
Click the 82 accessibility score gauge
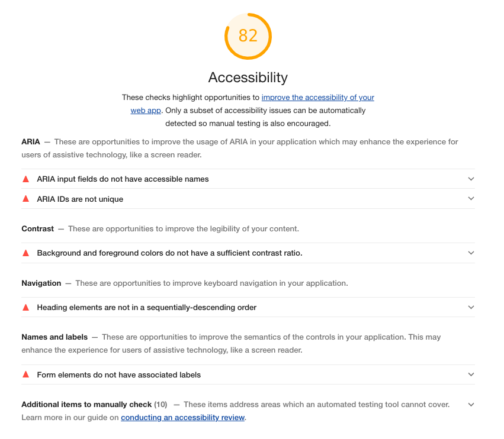[248, 36]
